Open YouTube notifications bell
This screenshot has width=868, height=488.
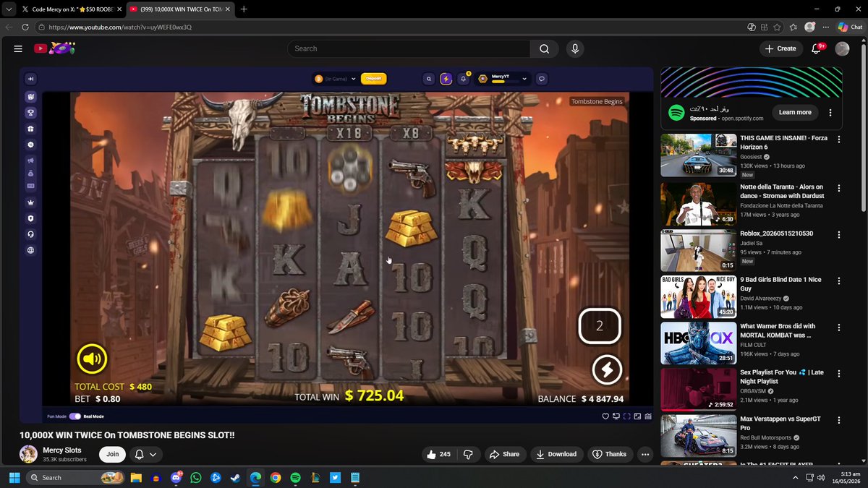coord(817,48)
